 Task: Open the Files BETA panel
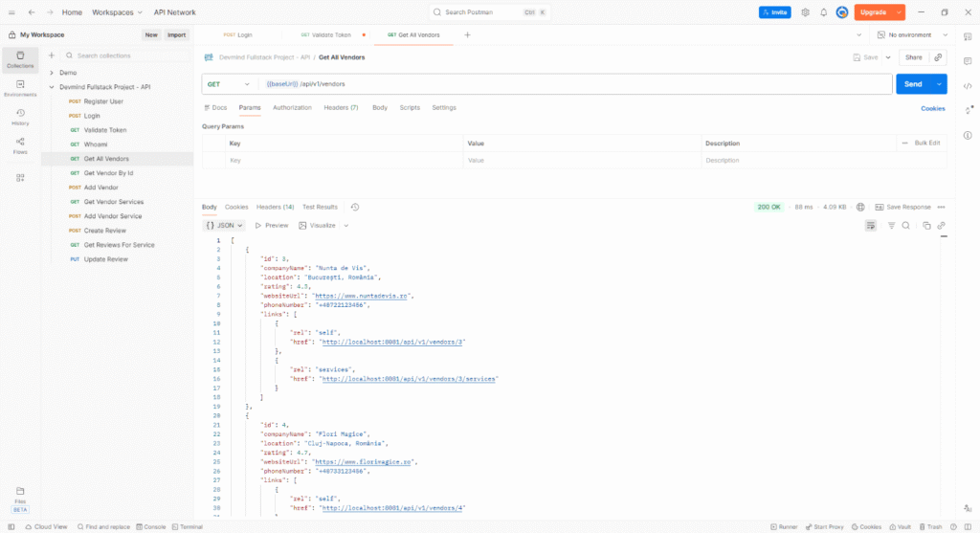pos(20,500)
